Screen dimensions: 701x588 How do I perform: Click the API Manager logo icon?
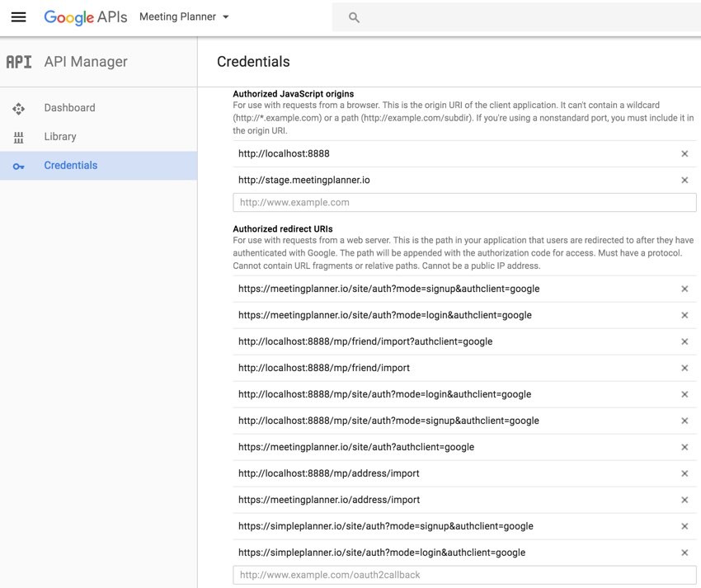19,62
